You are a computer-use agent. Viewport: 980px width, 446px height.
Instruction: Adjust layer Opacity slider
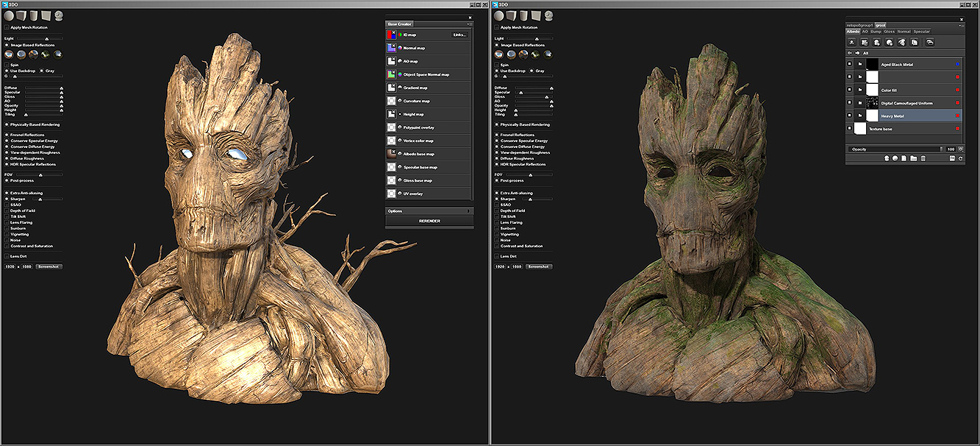coord(895,149)
